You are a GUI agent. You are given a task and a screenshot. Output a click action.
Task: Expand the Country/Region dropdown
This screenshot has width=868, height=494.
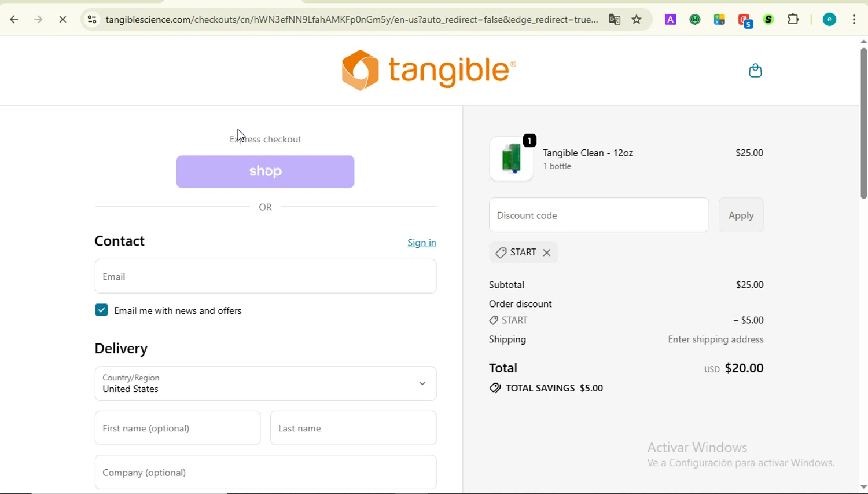(x=266, y=383)
